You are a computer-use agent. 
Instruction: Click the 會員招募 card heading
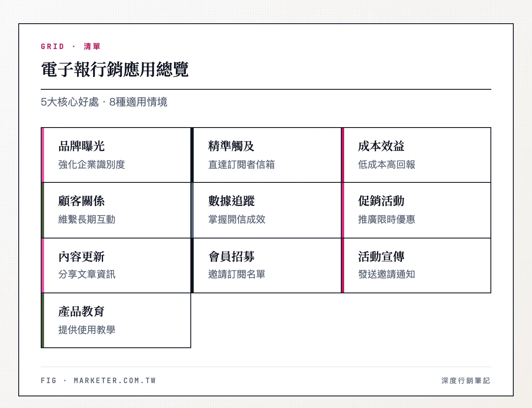click(232, 257)
